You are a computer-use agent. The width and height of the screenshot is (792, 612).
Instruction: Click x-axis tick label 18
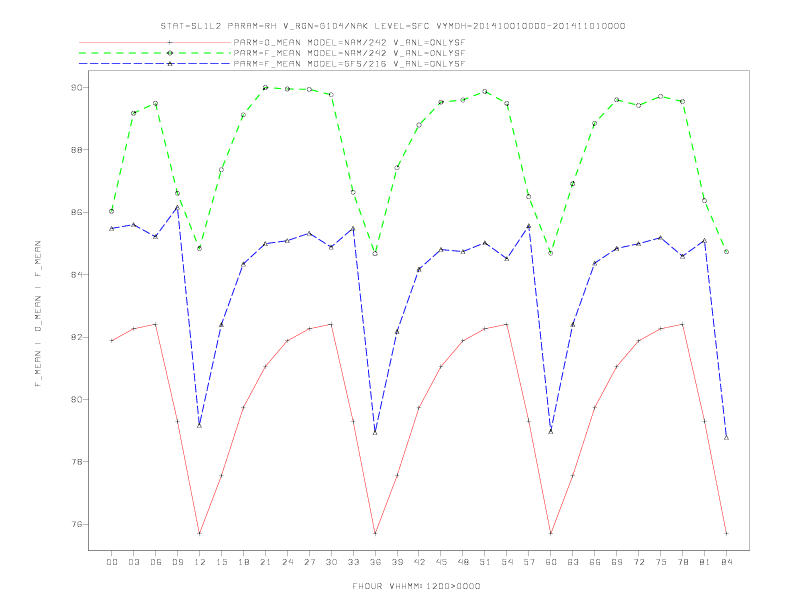tap(243, 562)
